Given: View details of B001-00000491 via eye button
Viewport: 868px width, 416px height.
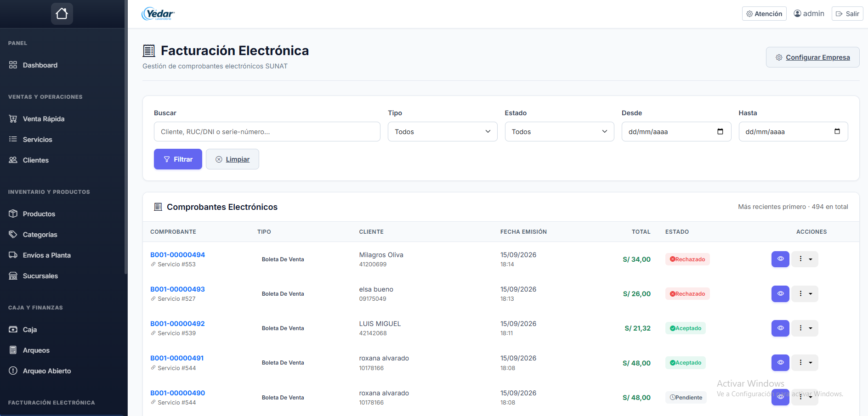Looking at the screenshot, I should coord(780,362).
